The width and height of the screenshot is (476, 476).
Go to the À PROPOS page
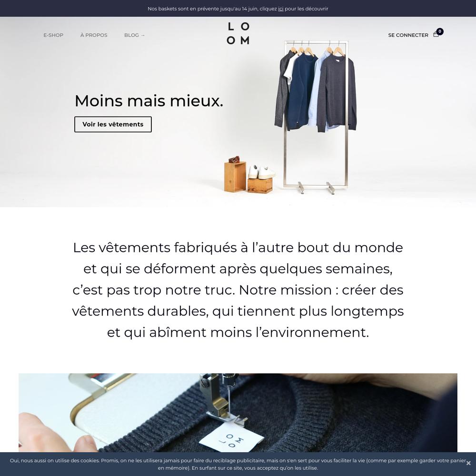click(94, 35)
